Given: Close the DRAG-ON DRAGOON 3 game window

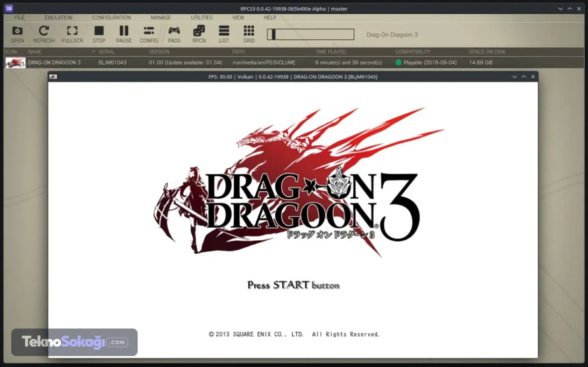Looking at the screenshot, I should pos(533,77).
